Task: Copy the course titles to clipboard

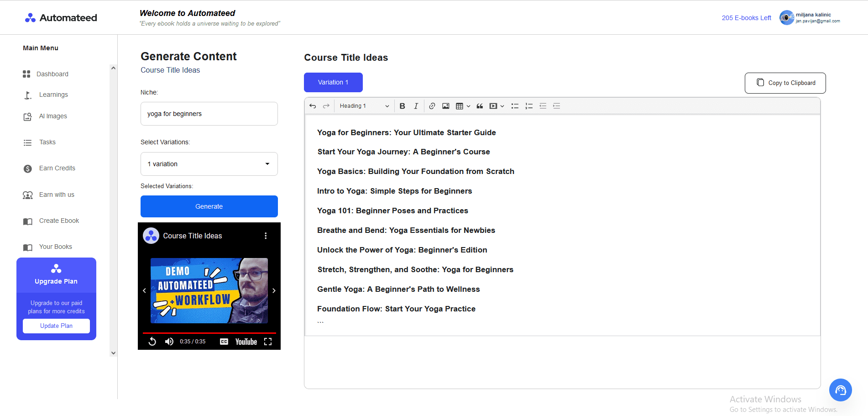Action: (784, 83)
